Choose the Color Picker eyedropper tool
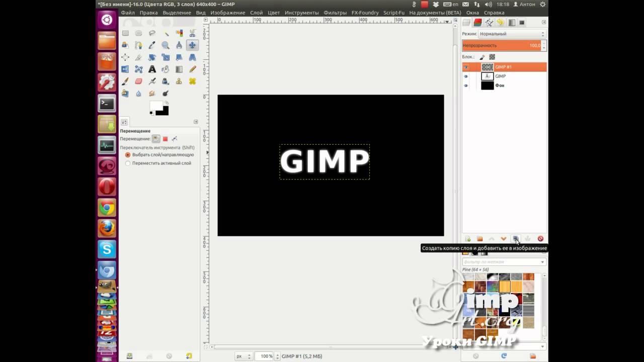Viewport: 644px width, 362px height. (x=152, y=45)
